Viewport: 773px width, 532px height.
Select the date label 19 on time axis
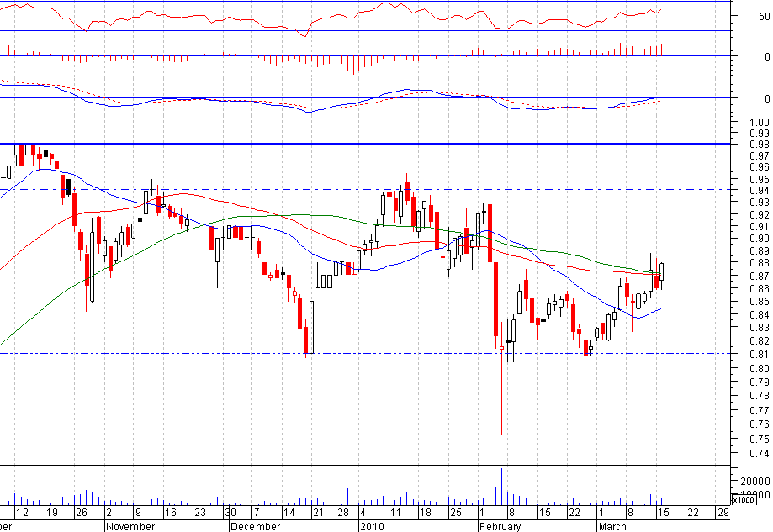52,513
